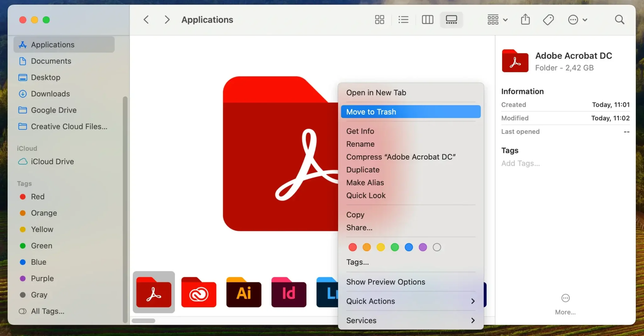Switch to icon grid view
The width and height of the screenshot is (644, 336).
380,20
